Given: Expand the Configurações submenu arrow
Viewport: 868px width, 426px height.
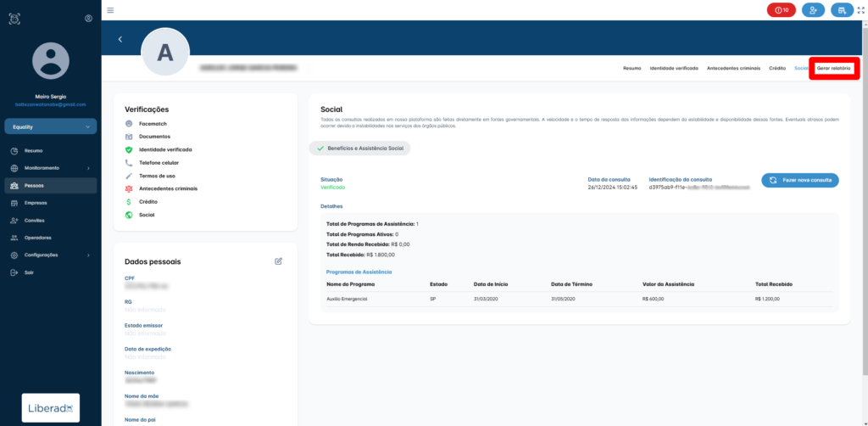Looking at the screenshot, I should point(88,255).
